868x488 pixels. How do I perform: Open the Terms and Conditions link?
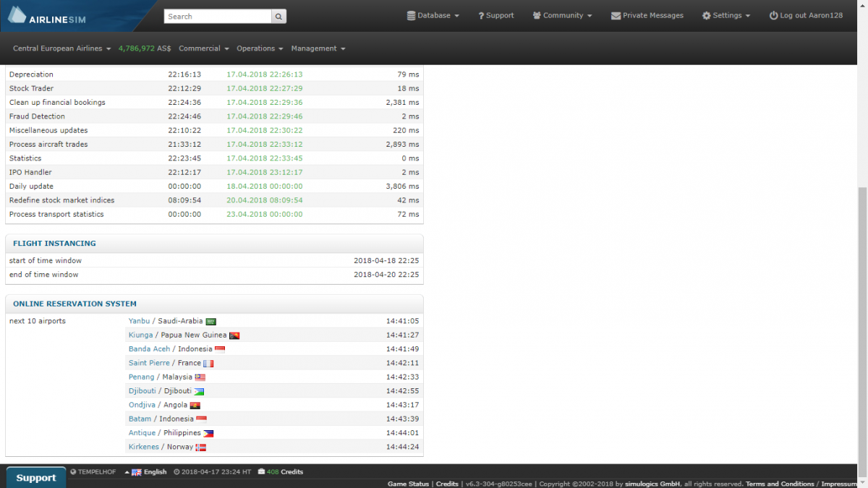(780, 484)
